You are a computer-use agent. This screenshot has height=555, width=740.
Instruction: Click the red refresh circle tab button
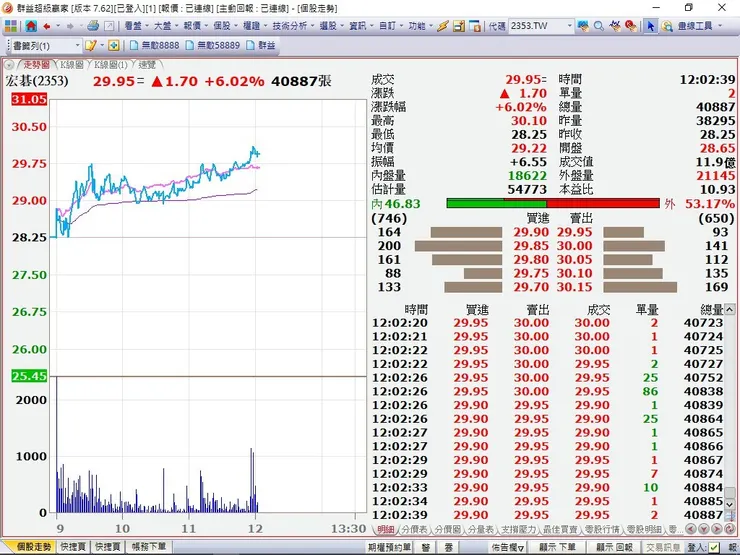click(x=729, y=529)
